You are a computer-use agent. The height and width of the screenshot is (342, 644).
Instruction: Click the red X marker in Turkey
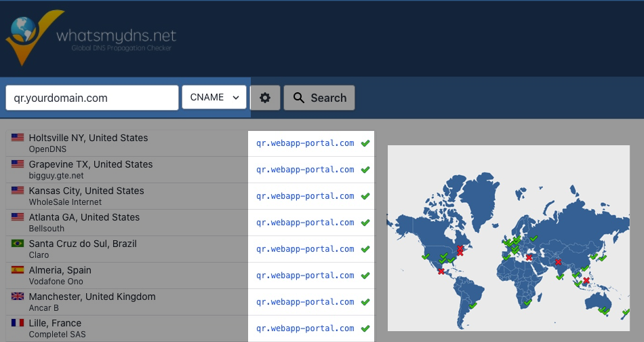coord(529,257)
